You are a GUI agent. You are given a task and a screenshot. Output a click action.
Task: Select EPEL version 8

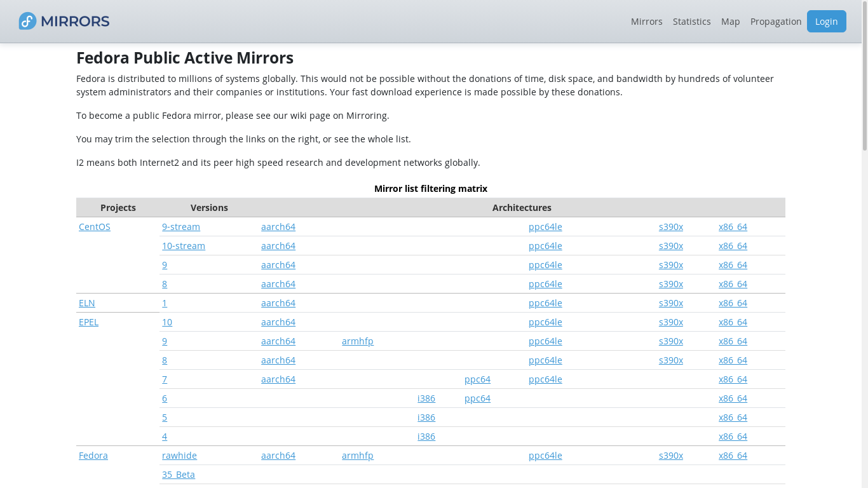point(165,360)
